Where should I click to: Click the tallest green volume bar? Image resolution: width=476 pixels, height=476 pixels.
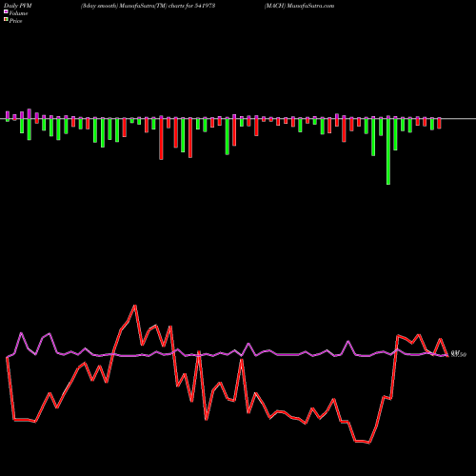point(388,151)
